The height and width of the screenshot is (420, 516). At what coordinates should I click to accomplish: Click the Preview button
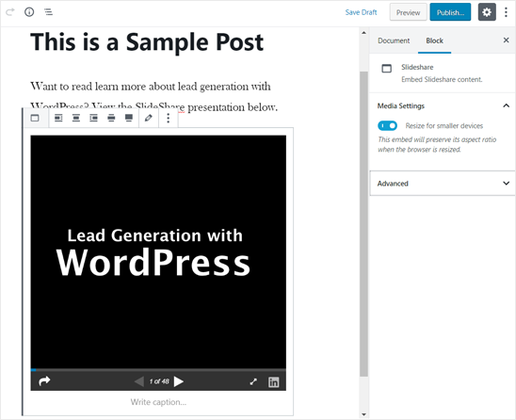[x=408, y=12]
